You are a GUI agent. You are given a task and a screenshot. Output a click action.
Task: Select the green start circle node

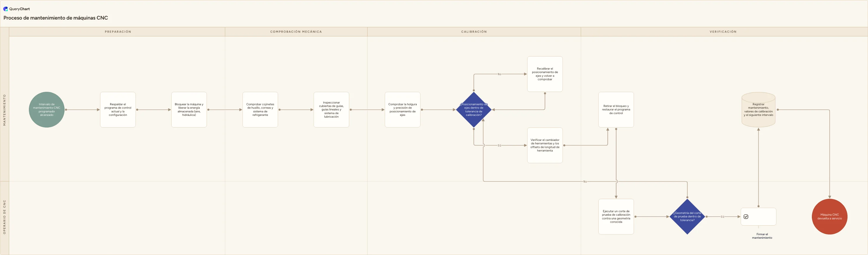(47, 110)
